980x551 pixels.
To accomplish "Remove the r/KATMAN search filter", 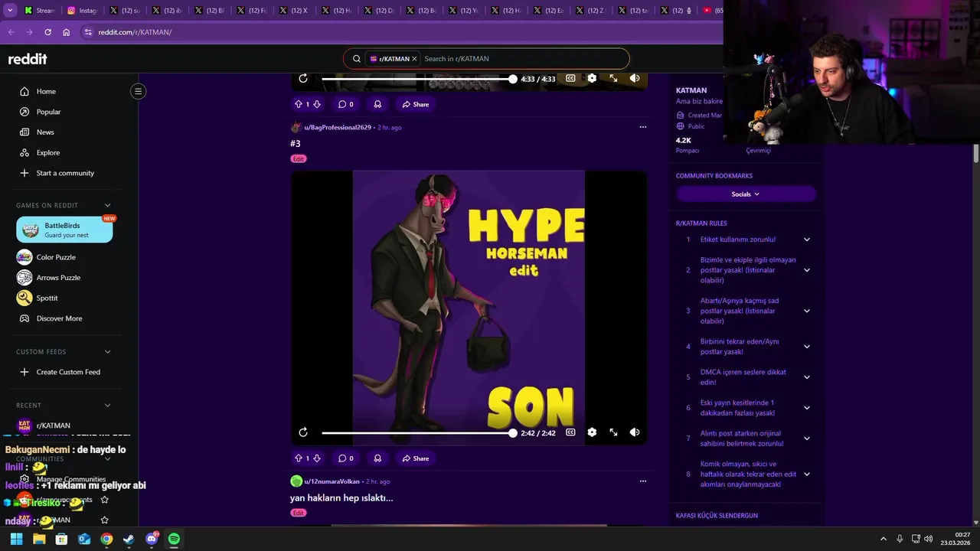I will coord(414,59).
